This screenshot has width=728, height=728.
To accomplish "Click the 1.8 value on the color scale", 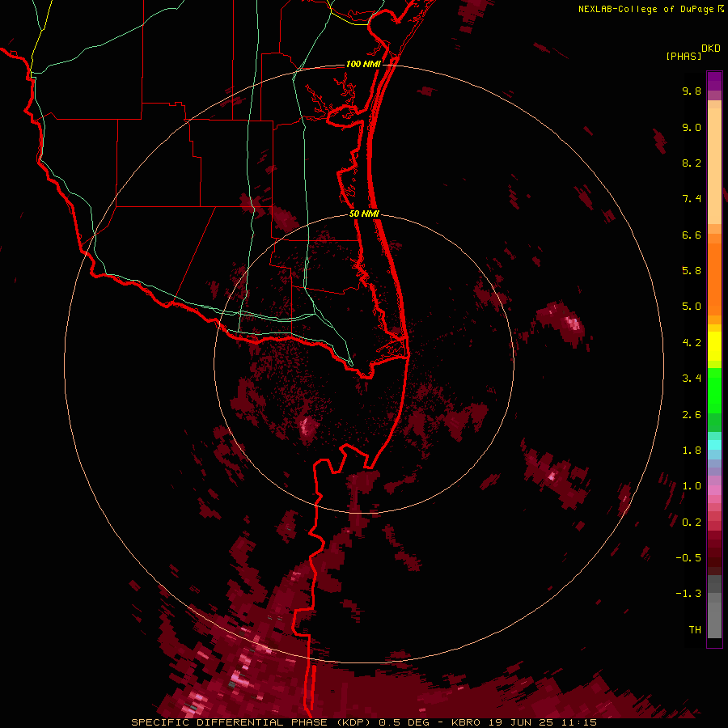I will click(692, 451).
